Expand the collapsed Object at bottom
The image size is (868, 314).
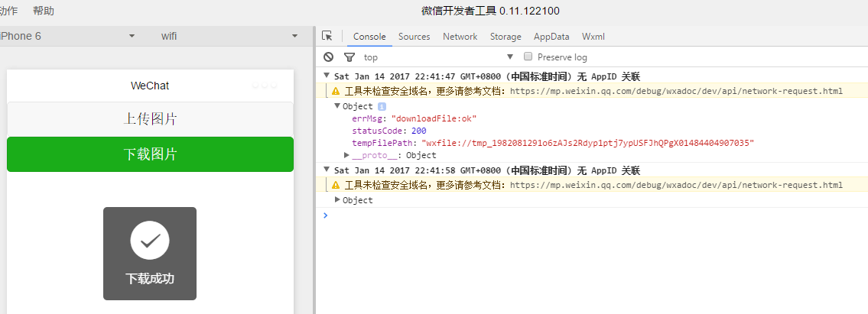338,200
